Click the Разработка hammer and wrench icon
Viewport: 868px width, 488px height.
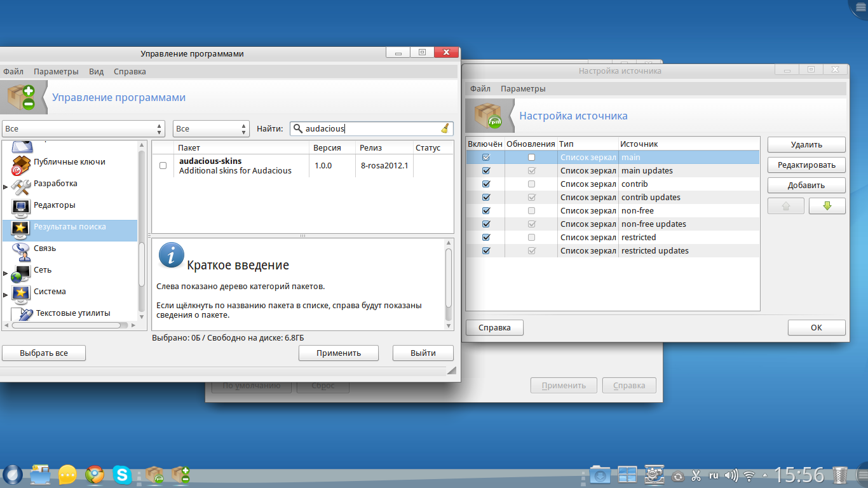(21, 187)
